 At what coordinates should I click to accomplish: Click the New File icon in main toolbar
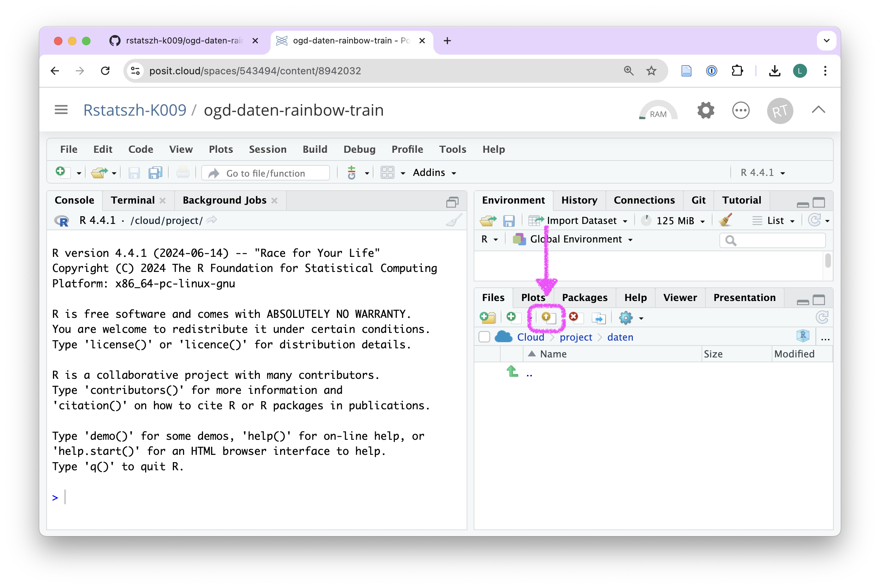tap(62, 172)
